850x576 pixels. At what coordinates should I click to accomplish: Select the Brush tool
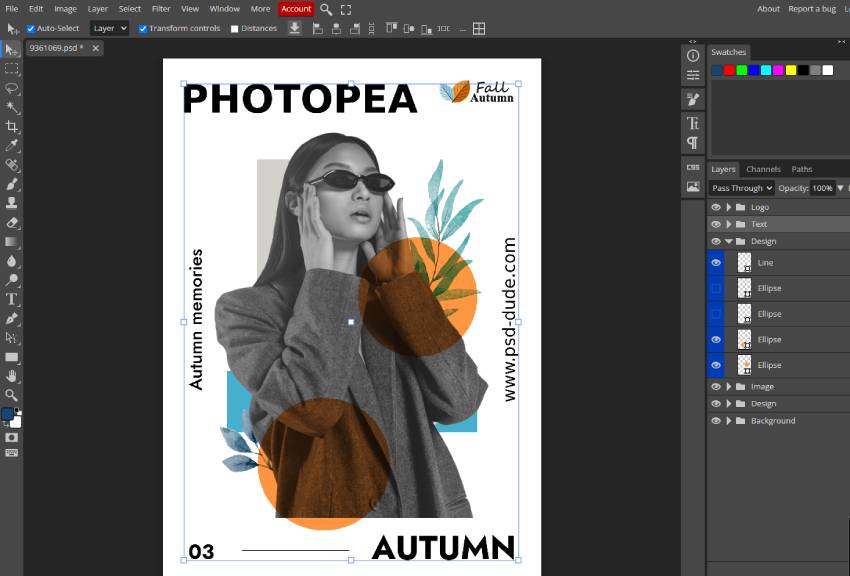11,184
